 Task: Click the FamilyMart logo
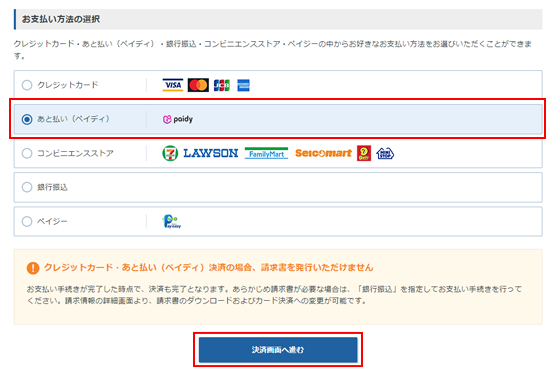[266, 153]
